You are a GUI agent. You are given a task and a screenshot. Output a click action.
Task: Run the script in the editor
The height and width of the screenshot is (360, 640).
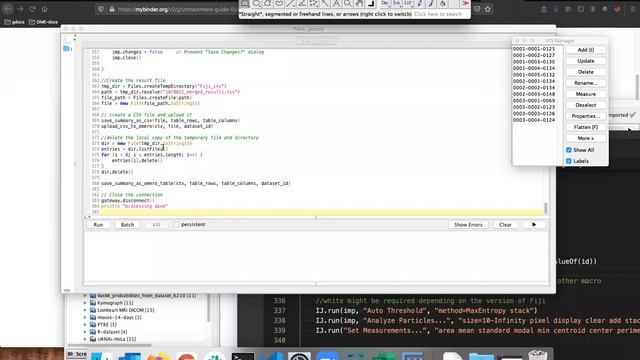click(98, 225)
